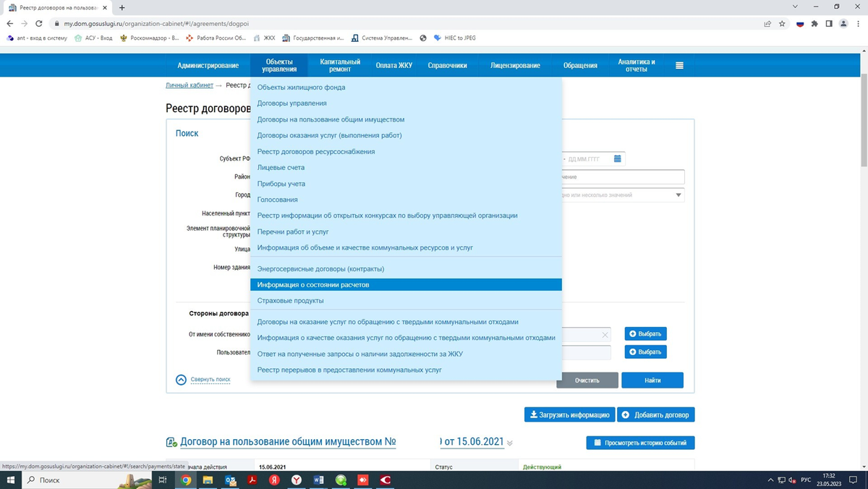
Task: Click the Найти search button
Action: tap(652, 380)
